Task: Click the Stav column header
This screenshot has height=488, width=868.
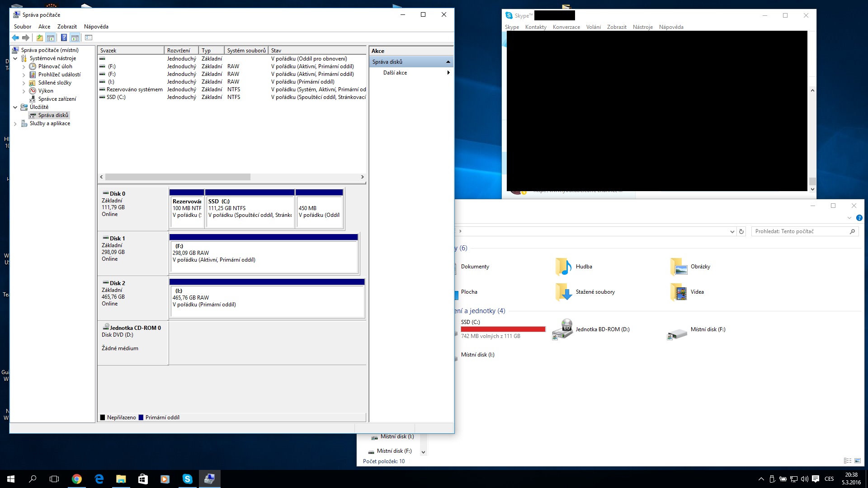Action: [316, 51]
